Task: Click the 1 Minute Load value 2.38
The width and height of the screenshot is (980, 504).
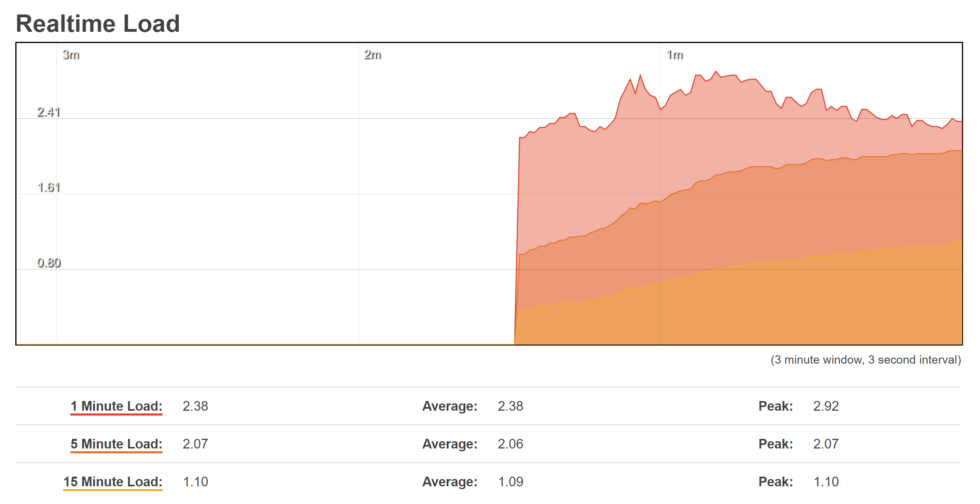Action: [195, 406]
